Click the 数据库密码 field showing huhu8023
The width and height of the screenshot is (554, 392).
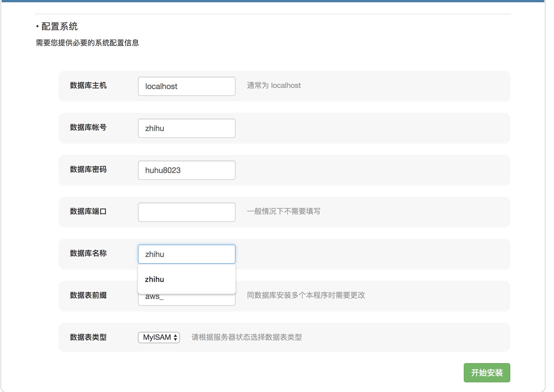[186, 170]
